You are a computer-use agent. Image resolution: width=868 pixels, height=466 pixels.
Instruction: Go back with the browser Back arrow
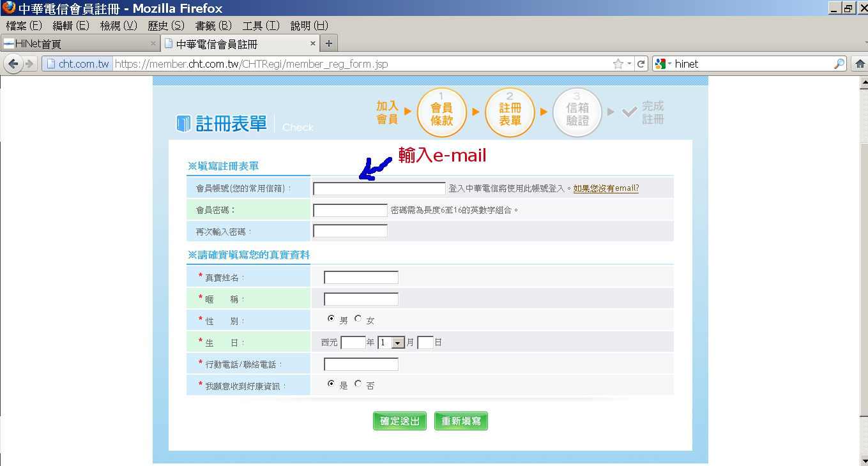13,64
